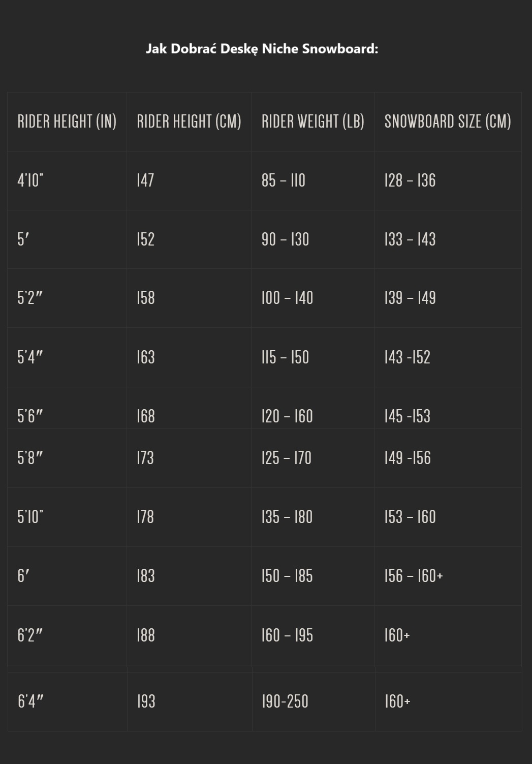Screen dimensions: 532x764
Task: Select the 85 – 110 weight cell
Action: 284,180
